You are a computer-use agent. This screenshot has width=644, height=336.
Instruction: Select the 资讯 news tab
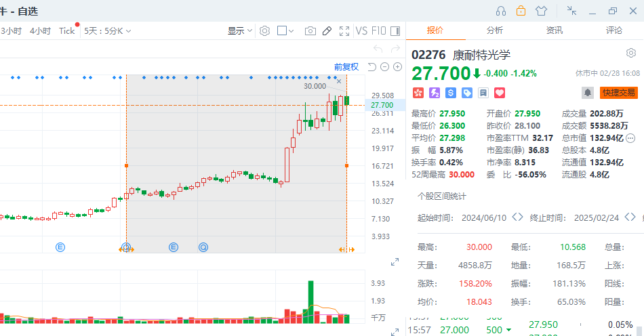[x=555, y=30]
